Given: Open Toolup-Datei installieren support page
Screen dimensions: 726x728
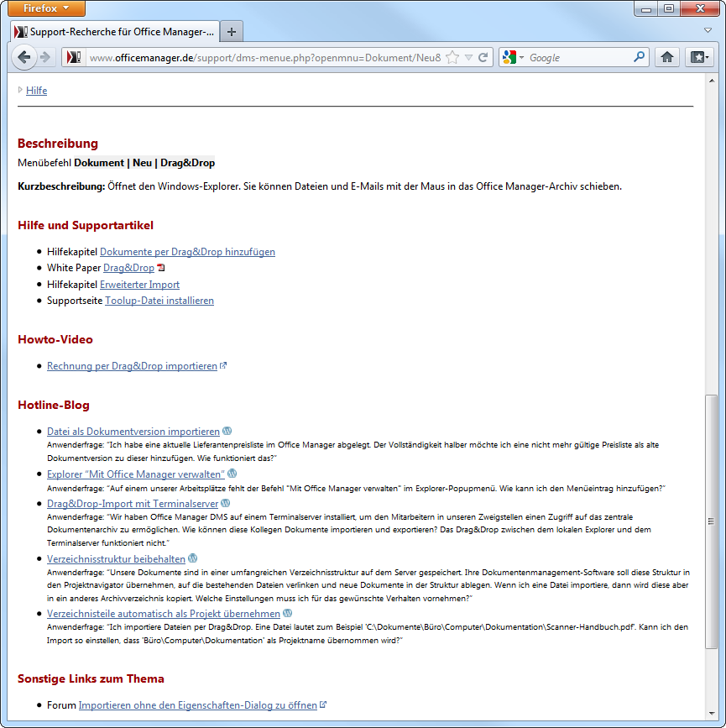Looking at the screenshot, I should click(x=159, y=301).
